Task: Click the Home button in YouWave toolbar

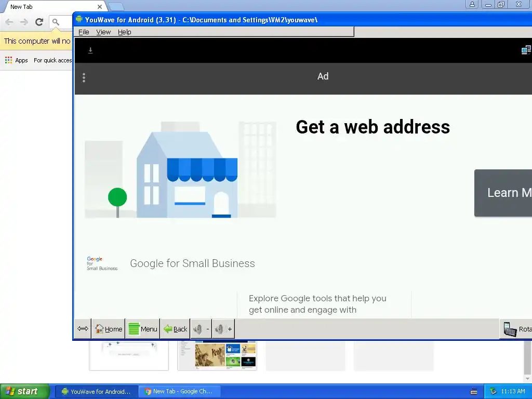Action: [x=109, y=329]
